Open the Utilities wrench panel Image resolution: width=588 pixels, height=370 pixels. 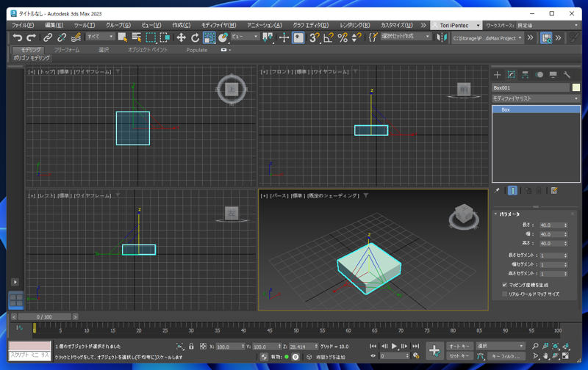(x=567, y=75)
